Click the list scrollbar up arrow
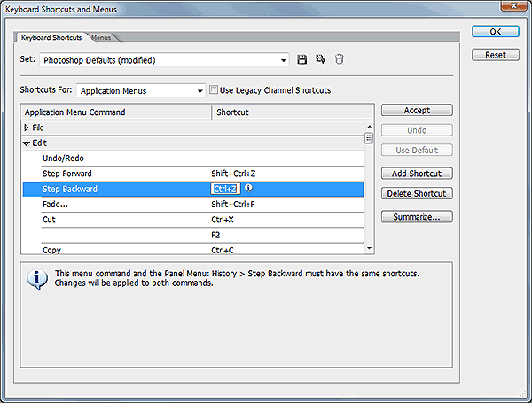Image resolution: width=532 pixels, height=403 pixels. tap(369, 127)
